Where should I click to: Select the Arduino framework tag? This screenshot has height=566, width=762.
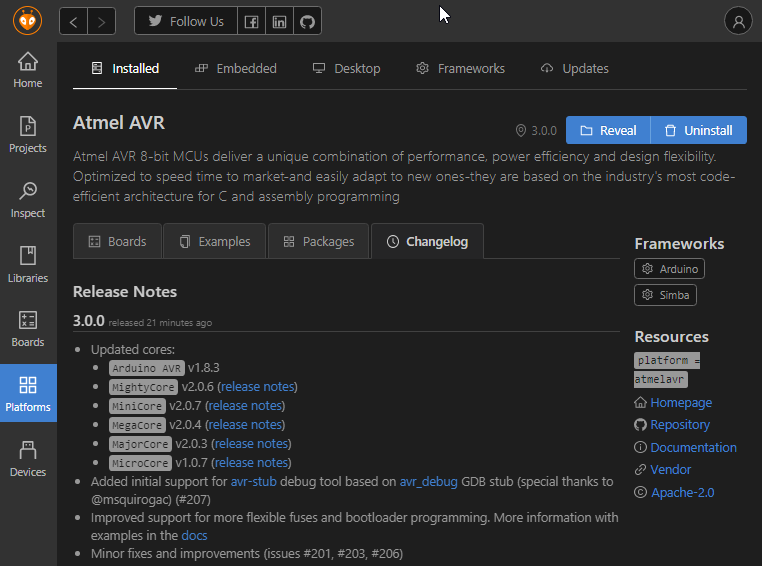pyautogui.click(x=670, y=269)
